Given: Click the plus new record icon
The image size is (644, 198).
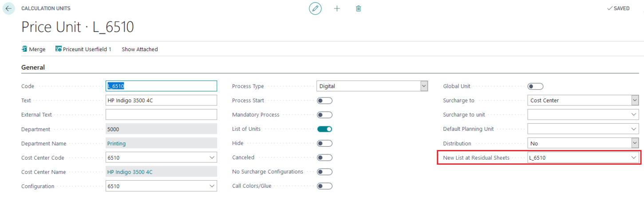Looking at the screenshot, I should (x=337, y=8).
